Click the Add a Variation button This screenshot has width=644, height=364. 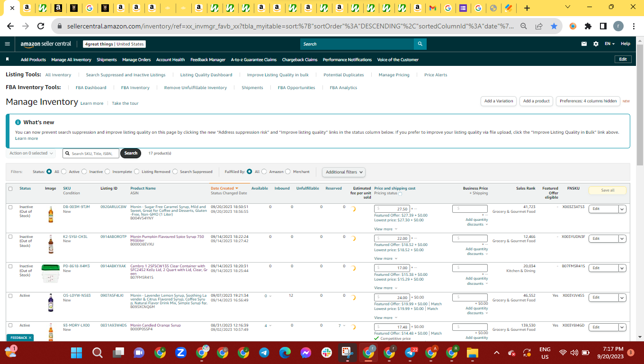tap(499, 101)
